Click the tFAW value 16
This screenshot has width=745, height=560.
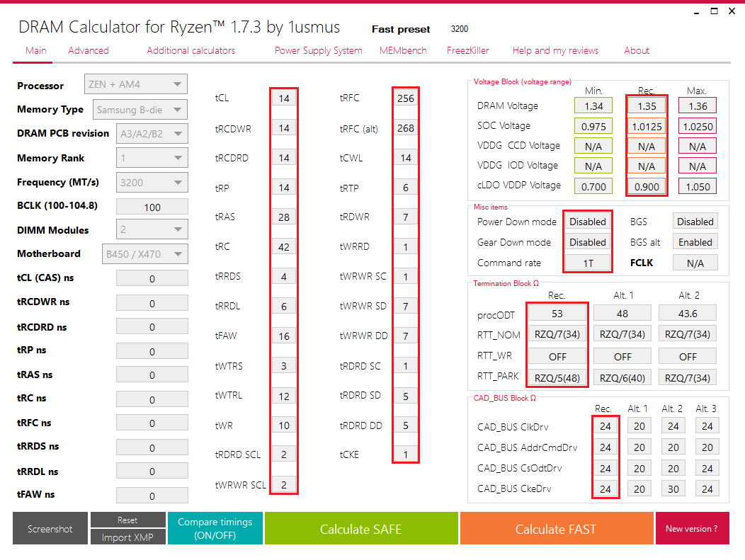point(284,336)
